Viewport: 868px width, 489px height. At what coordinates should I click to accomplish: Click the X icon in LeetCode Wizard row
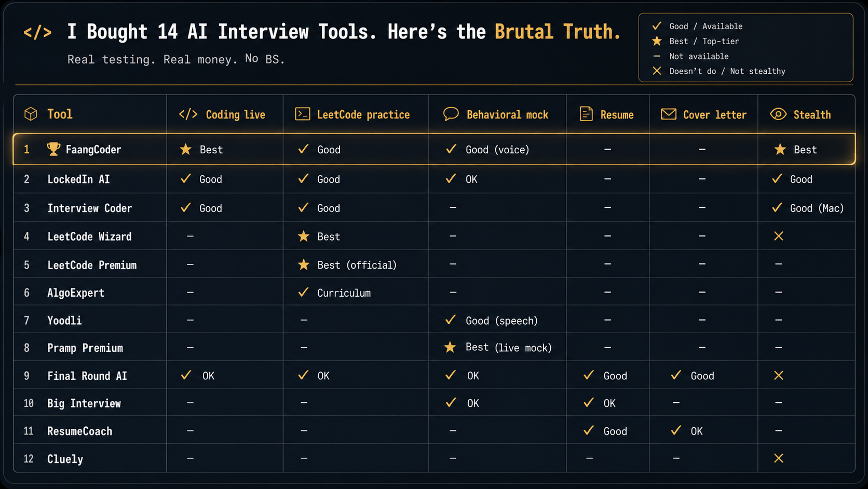coord(779,236)
